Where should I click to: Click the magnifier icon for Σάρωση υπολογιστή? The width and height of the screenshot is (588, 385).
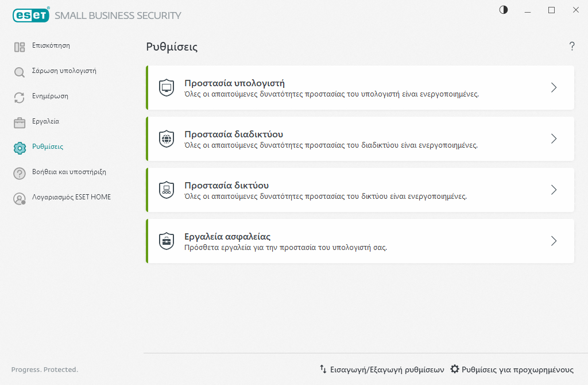[x=20, y=72]
